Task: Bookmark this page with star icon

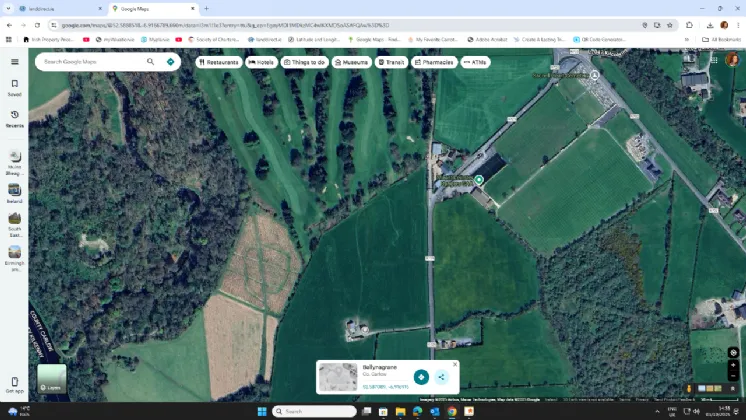Action: pyautogui.click(x=670, y=25)
